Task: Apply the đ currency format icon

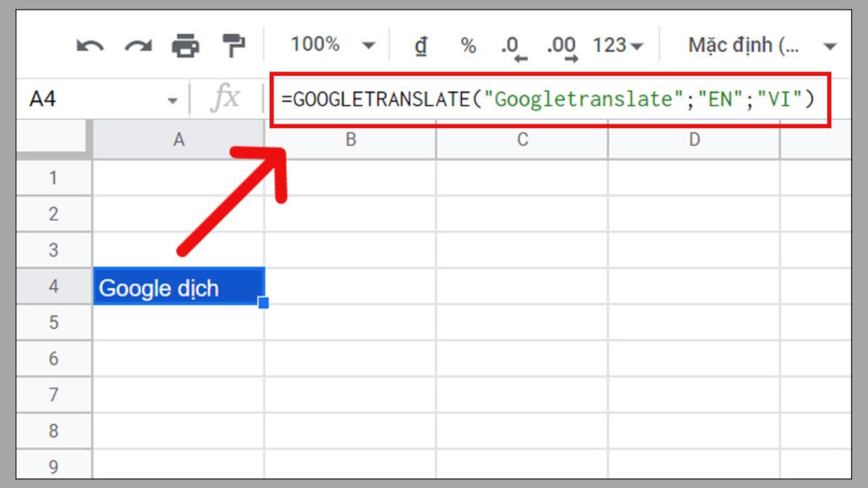Action: 422,44
